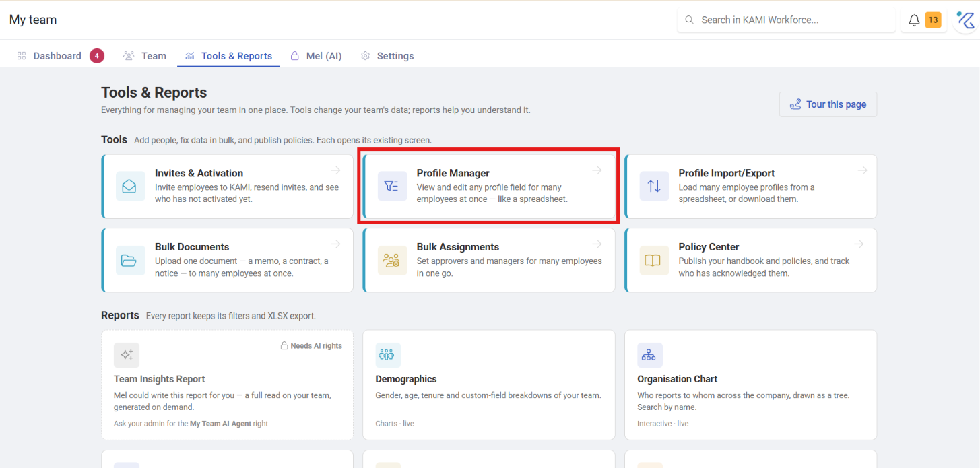Open the Profile Manager title
This screenshot has width=980, height=468.
point(453,173)
